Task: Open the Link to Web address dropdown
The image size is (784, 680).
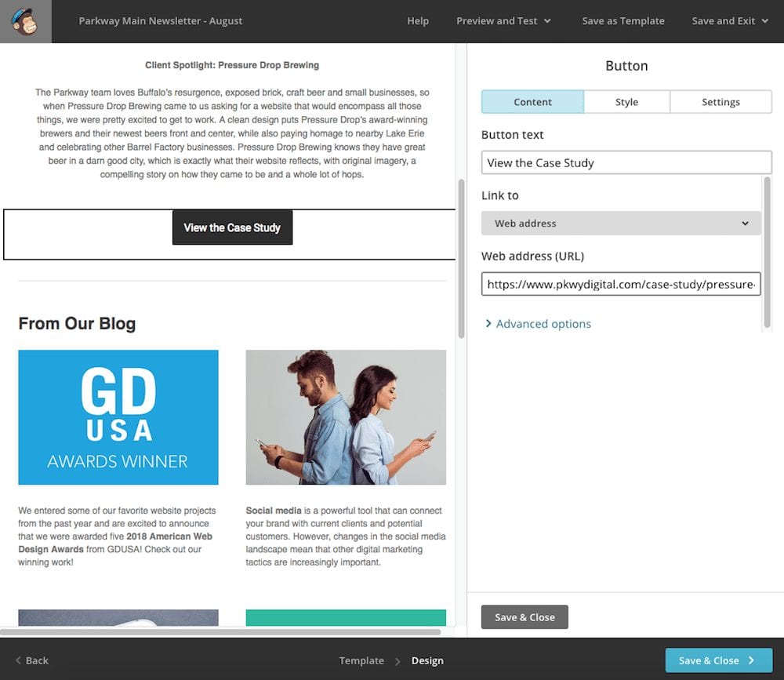Action: coord(621,224)
